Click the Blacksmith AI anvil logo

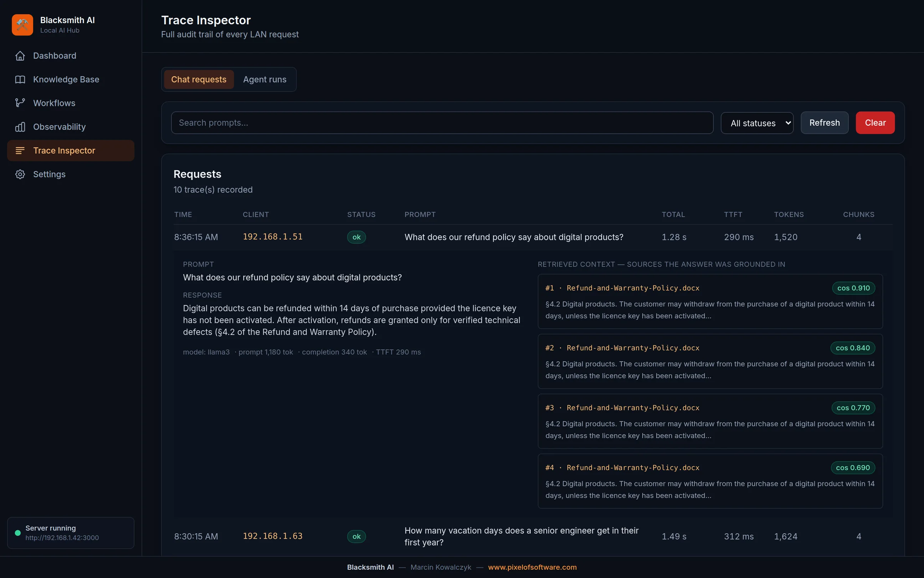[x=22, y=25]
